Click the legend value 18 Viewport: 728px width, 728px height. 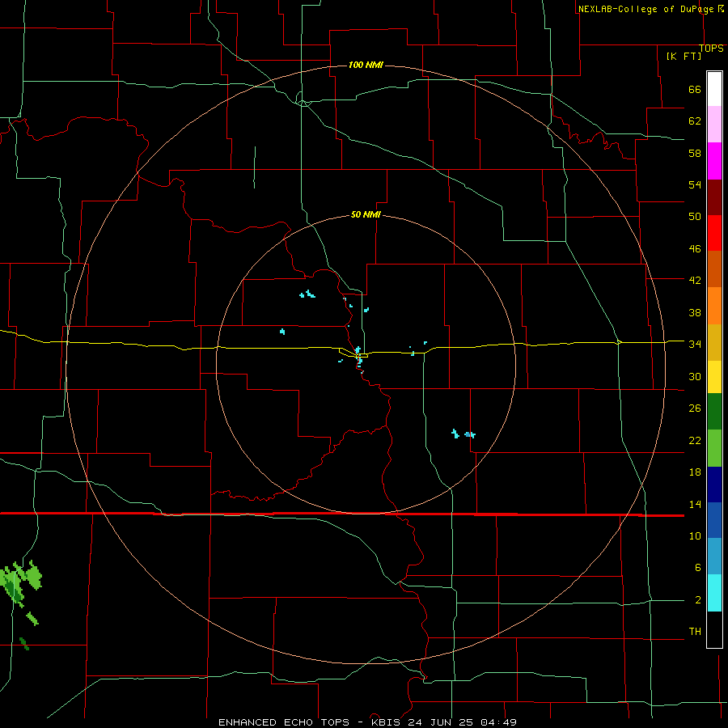[695, 472]
